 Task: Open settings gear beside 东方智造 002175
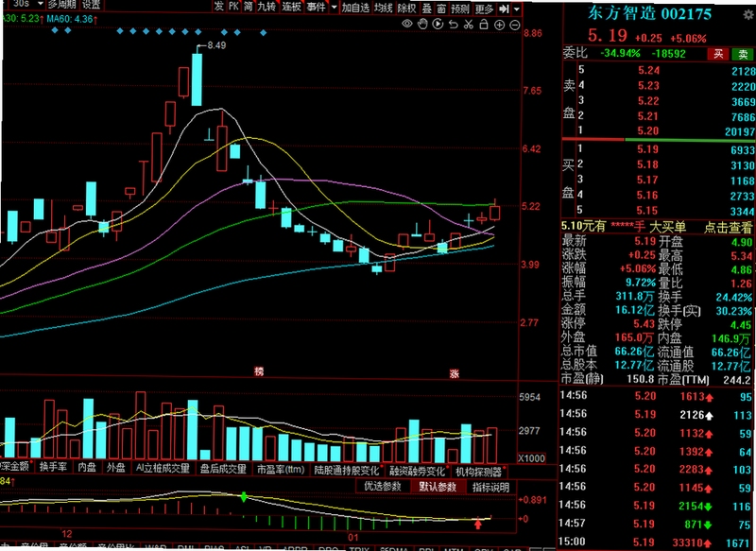click(x=748, y=14)
